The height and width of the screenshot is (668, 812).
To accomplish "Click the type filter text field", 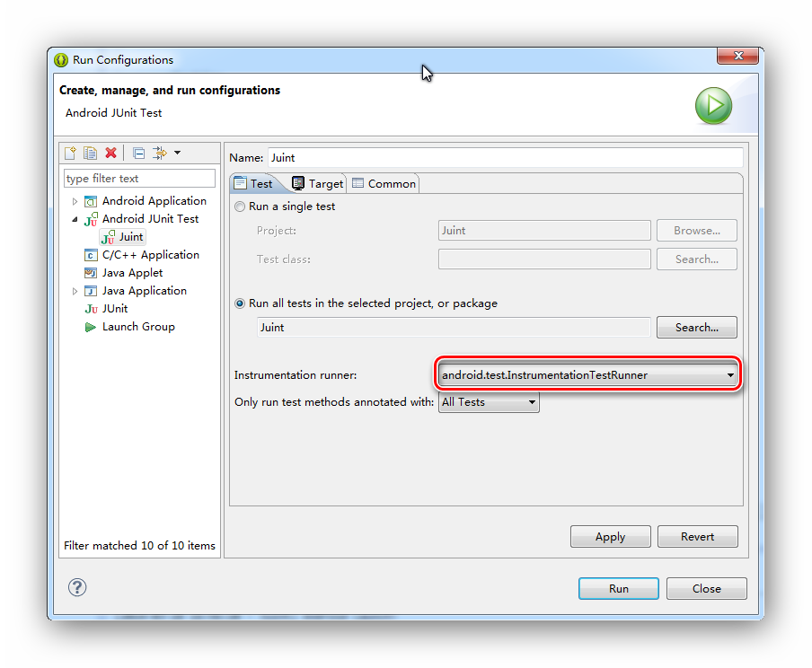I will pos(139,179).
